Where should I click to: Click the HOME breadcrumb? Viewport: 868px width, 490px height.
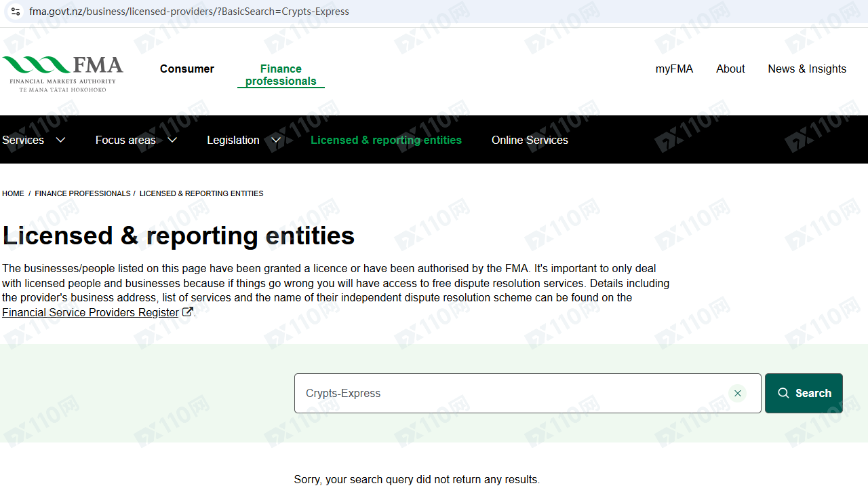[13, 193]
